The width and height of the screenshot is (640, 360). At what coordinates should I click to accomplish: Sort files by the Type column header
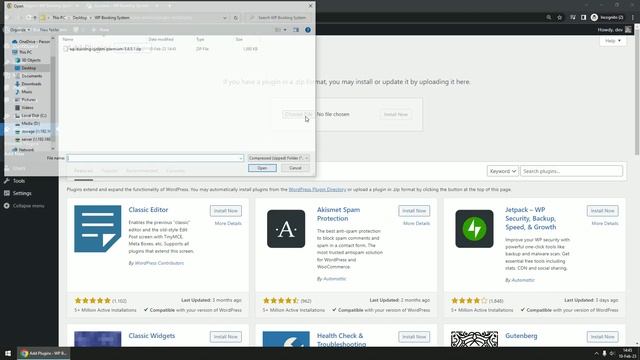pos(200,40)
